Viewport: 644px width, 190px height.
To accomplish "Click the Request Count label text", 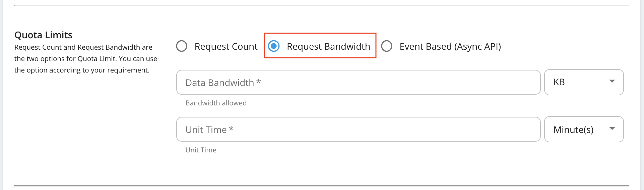I will [226, 46].
